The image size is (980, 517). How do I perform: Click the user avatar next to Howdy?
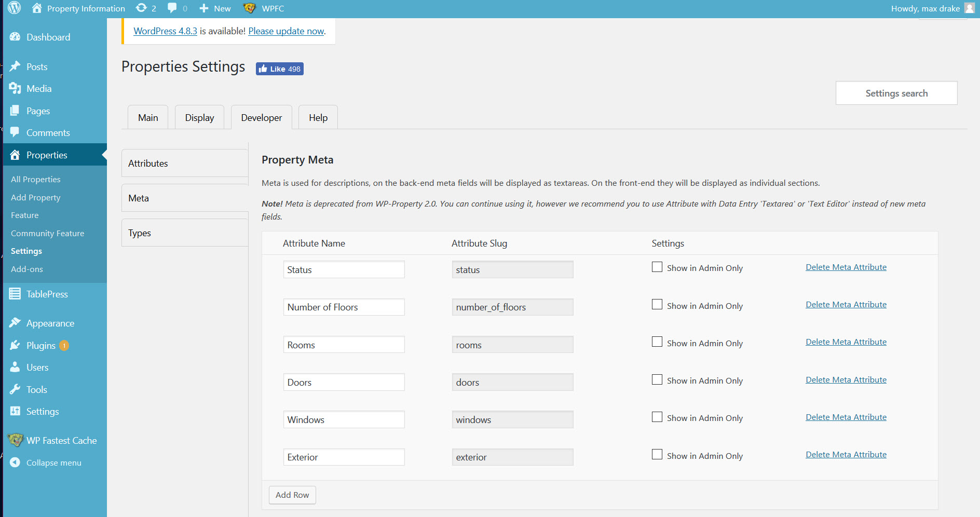tap(969, 8)
